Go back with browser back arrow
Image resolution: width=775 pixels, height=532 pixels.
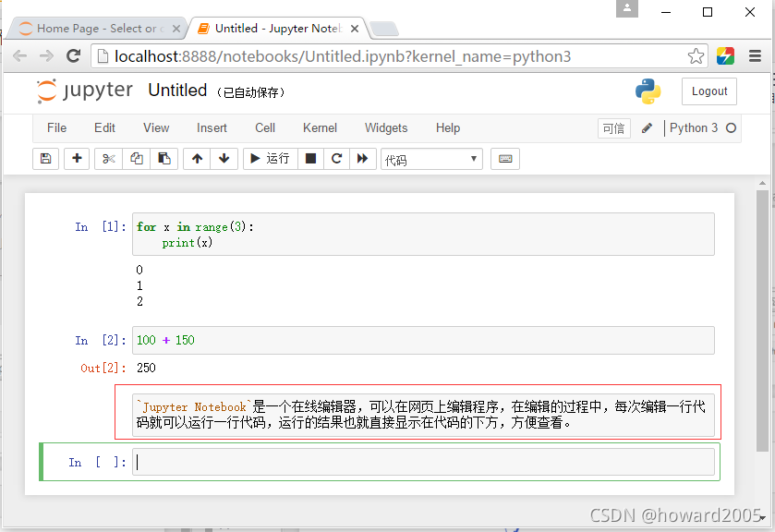coord(19,55)
